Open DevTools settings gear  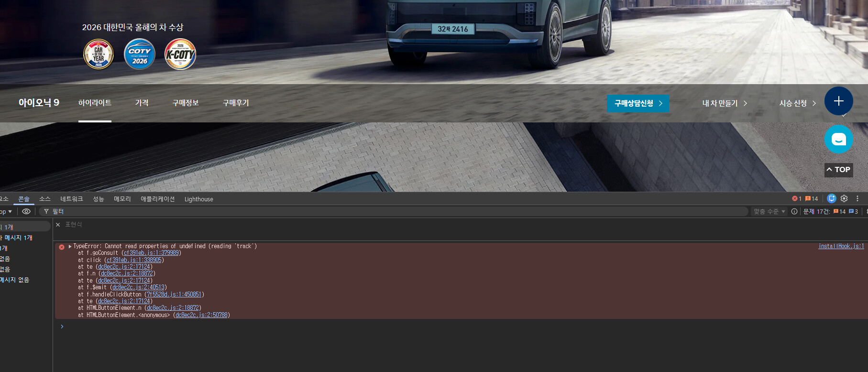[x=844, y=198]
